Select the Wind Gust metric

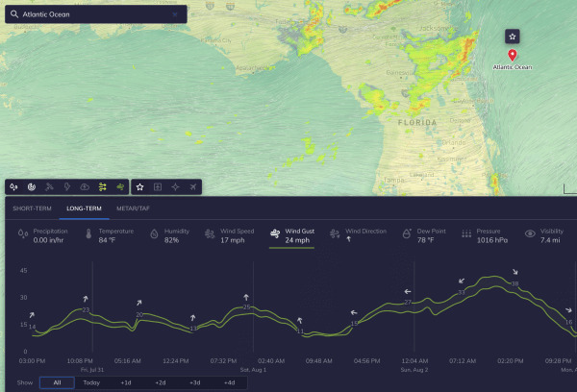291,235
